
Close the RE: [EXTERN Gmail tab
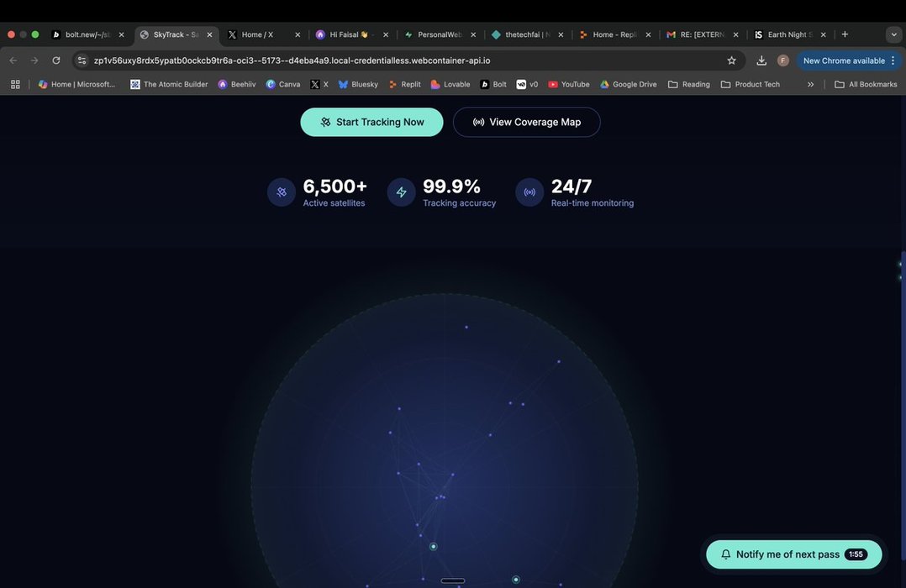[735, 34]
